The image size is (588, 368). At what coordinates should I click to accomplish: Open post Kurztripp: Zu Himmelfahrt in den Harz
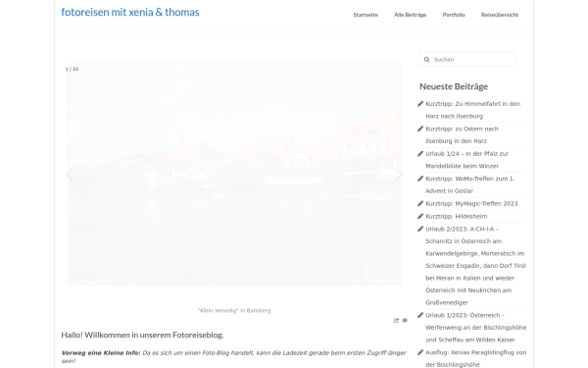point(473,110)
